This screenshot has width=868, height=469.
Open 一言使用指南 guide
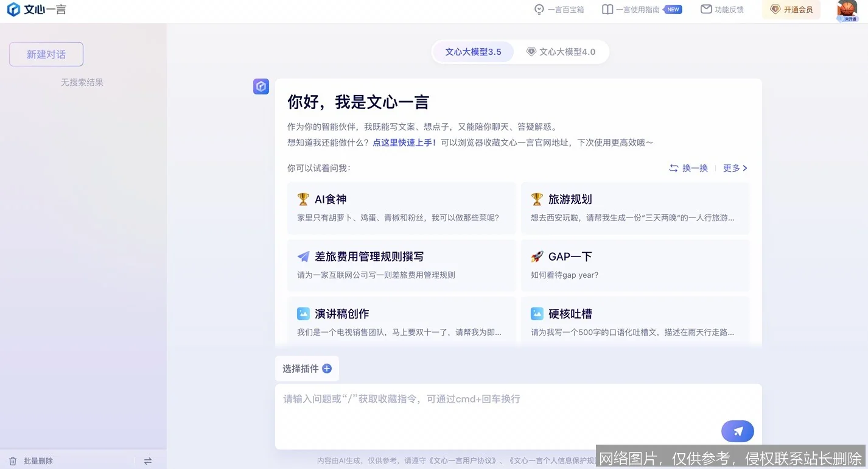point(631,10)
